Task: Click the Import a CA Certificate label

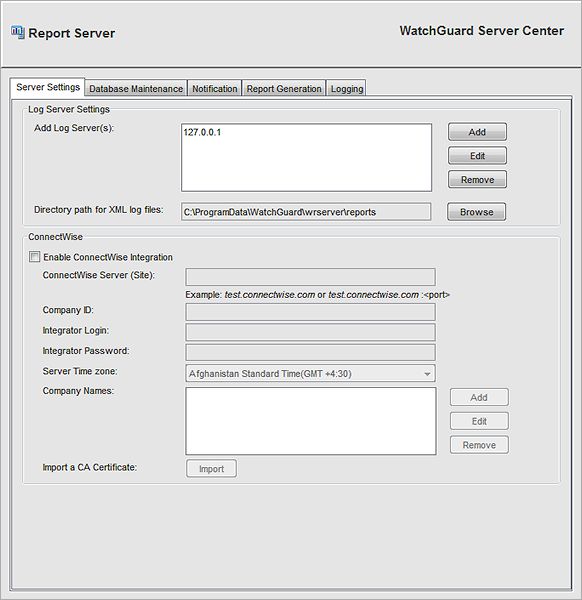Action: pyautogui.click(x=90, y=467)
